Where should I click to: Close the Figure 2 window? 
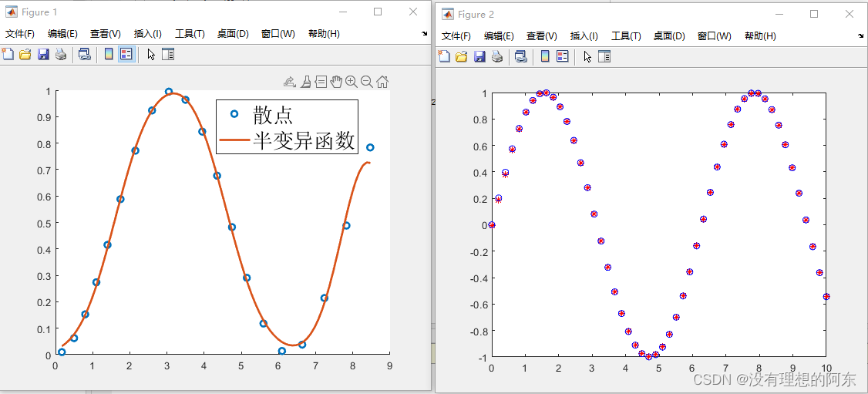[849, 15]
